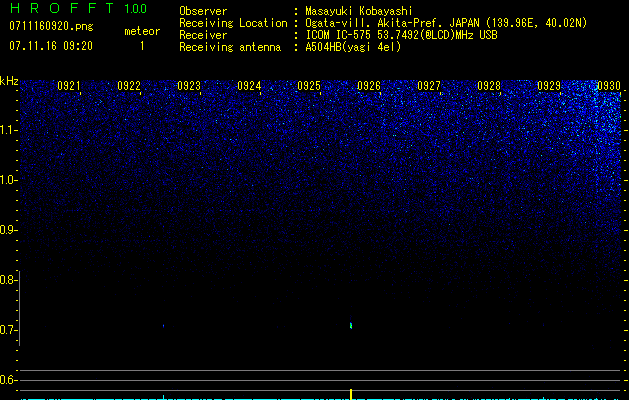Viewport: 629px width, 400px height.
Task: Click the small cyan spike below 0923 echo
Action: tap(163, 397)
